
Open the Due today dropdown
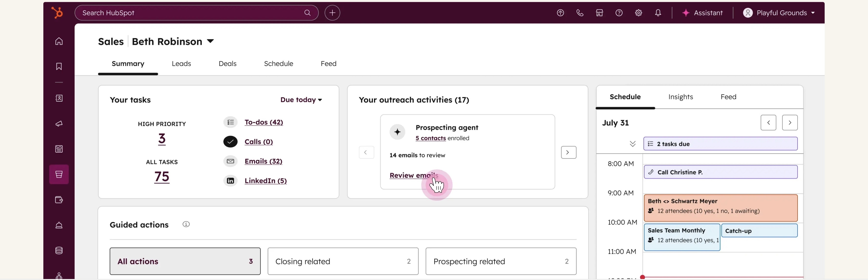[301, 100]
